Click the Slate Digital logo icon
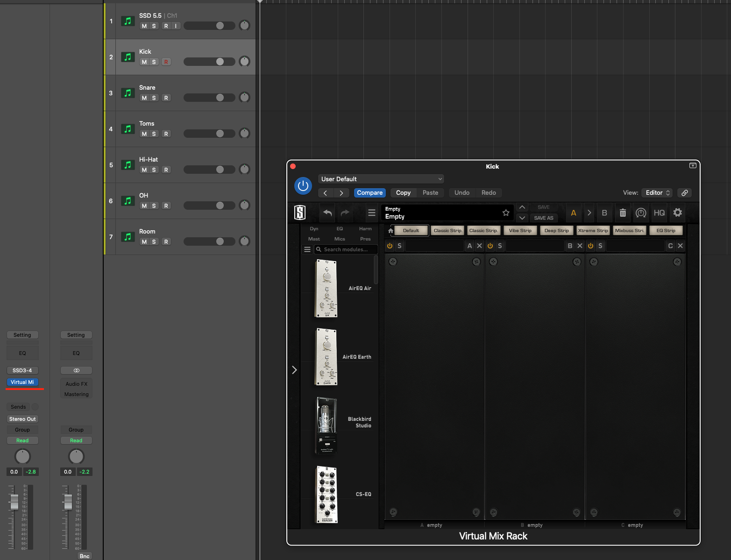Image resolution: width=731 pixels, height=560 pixels. coord(299,213)
